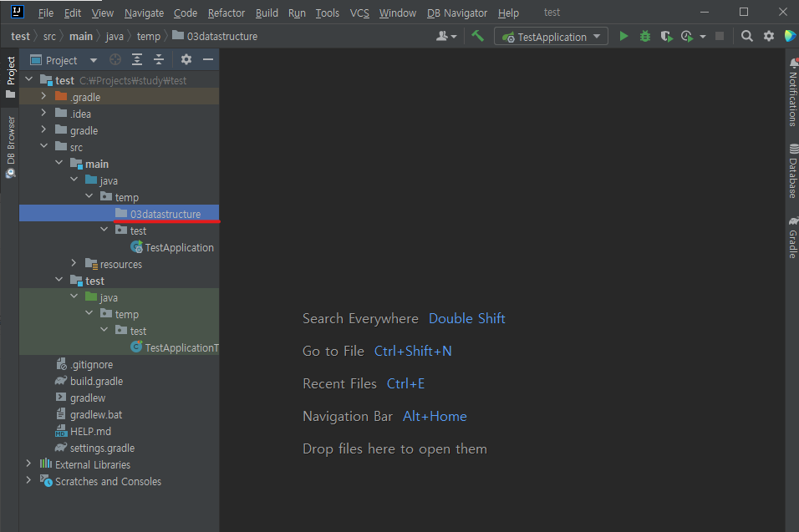
Task: Open the more run actions dropdown arrow
Action: pos(703,37)
